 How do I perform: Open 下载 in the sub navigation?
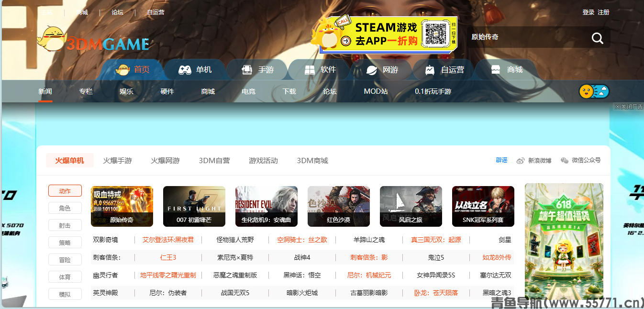[x=289, y=91]
